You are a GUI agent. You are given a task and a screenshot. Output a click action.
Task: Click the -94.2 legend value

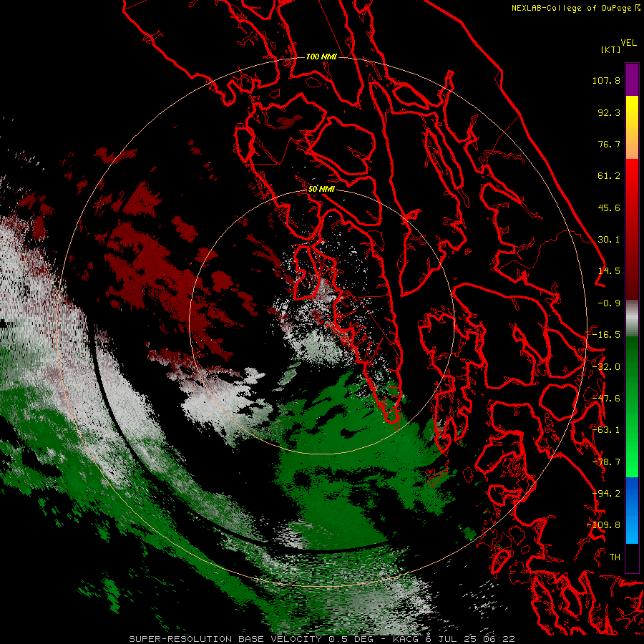click(606, 494)
